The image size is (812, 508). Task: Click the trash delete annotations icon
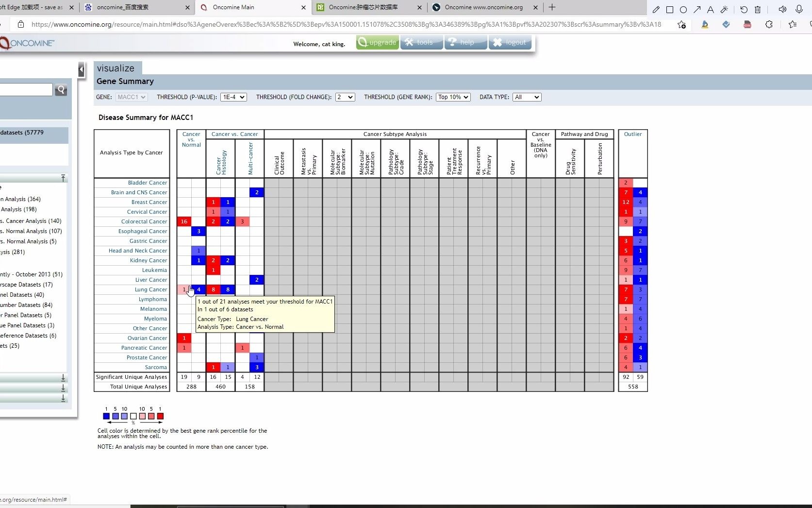click(757, 9)
